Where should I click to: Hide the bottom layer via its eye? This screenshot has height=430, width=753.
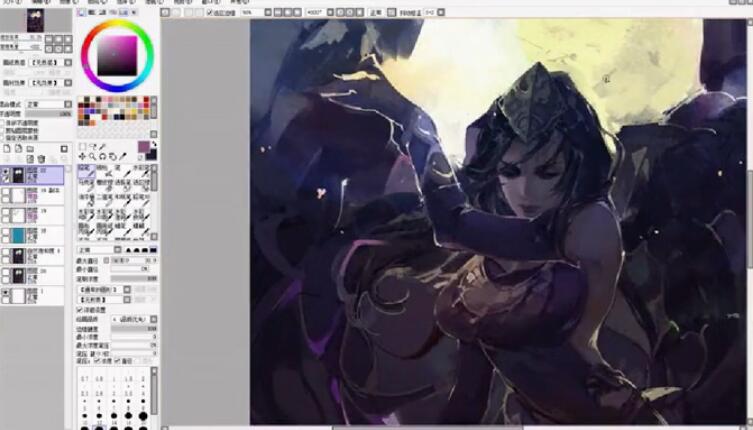[5, 292]
